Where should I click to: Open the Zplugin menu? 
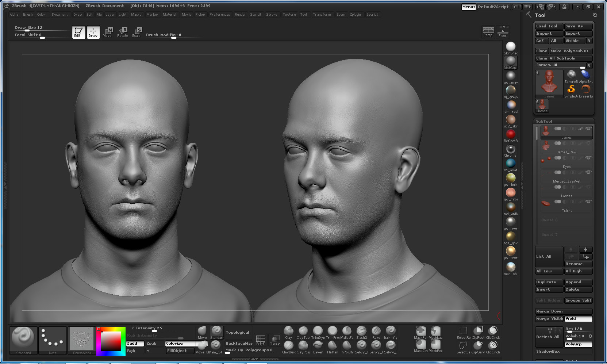pos(355,15)
